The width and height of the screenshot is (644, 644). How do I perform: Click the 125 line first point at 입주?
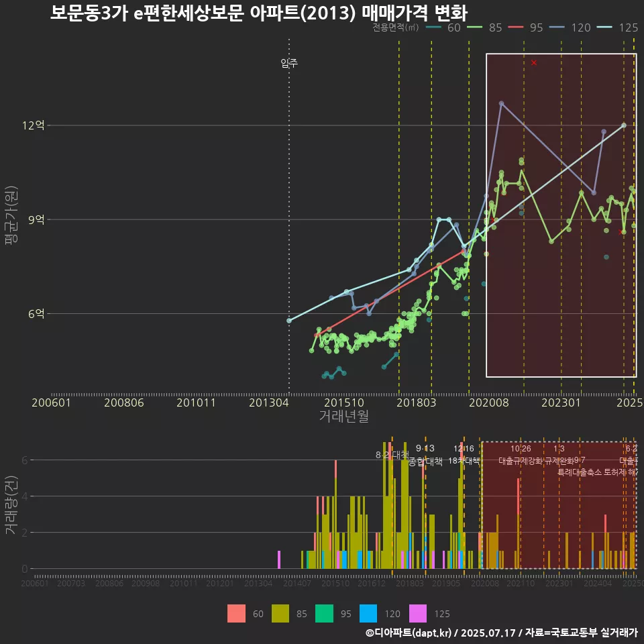289,321
